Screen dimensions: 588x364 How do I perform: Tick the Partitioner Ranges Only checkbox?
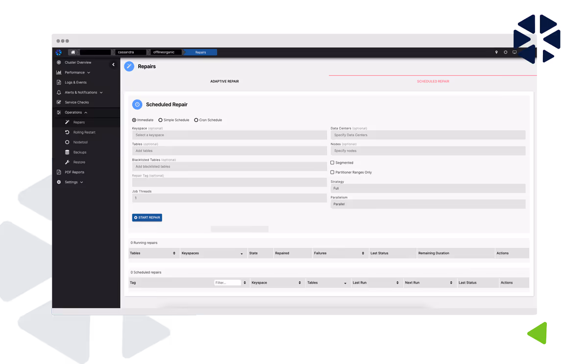332,172
